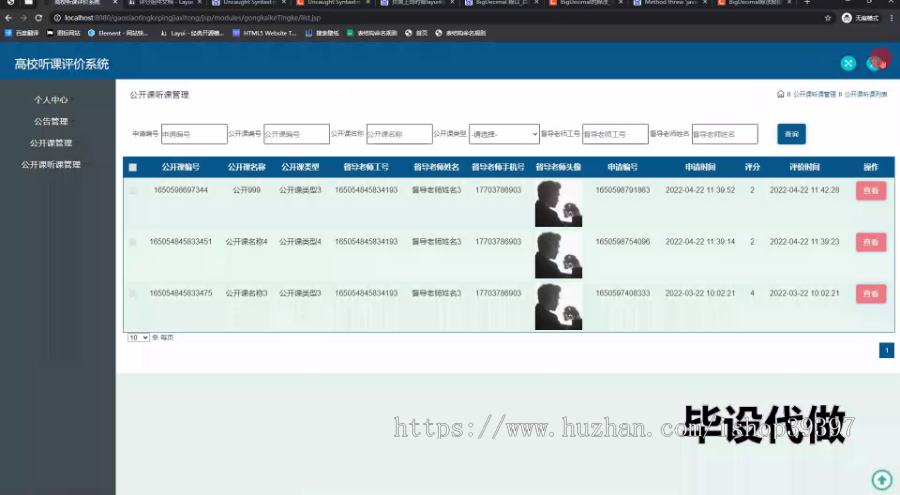
Task: Click the back-to-top arrow icon
Action: click(x=882, y=479)
